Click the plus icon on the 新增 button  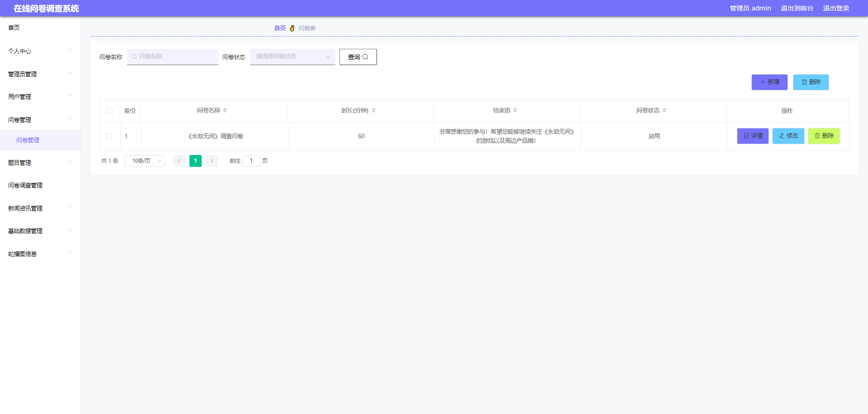[x=763, y=82]
